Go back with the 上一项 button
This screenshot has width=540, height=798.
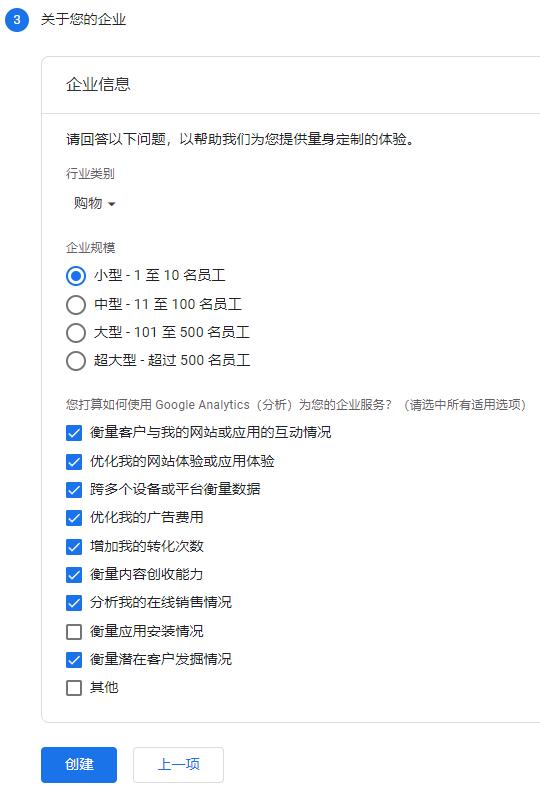[x=178, y=764]
